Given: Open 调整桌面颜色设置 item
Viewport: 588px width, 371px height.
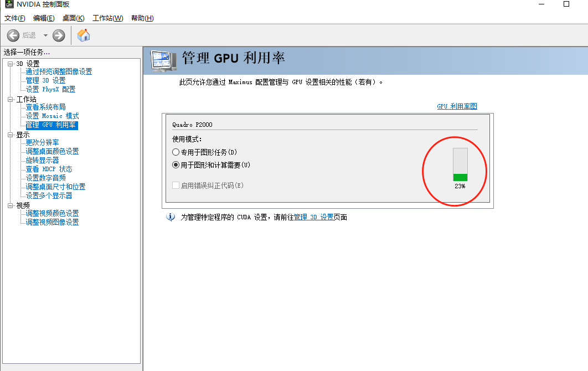Looking at the screenshot, I should (52, 151).
